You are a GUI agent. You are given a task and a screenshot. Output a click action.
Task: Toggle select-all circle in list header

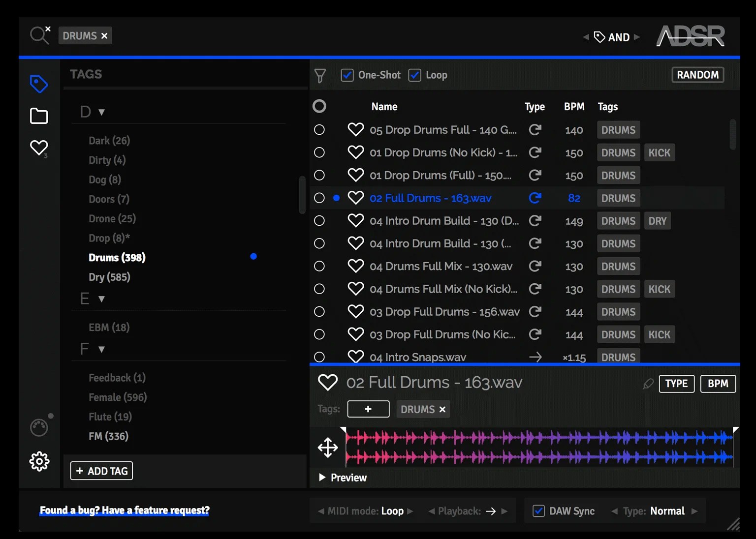tap(319, 106)
